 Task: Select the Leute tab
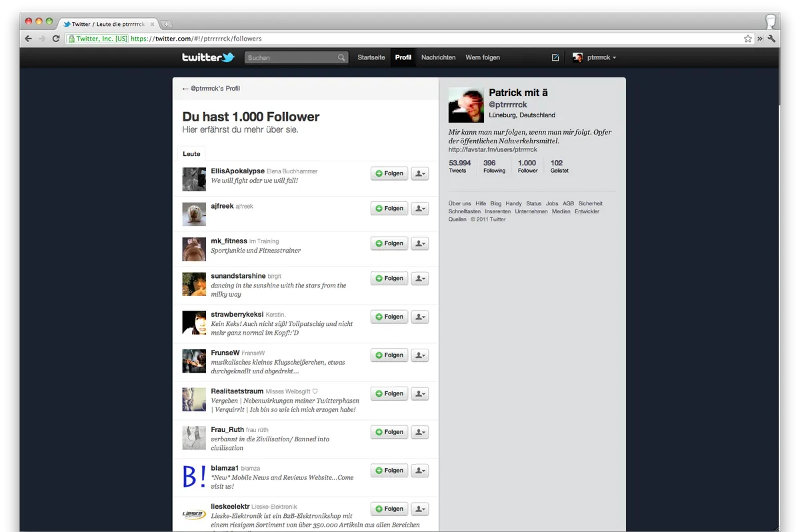click(x=191, y=154)
